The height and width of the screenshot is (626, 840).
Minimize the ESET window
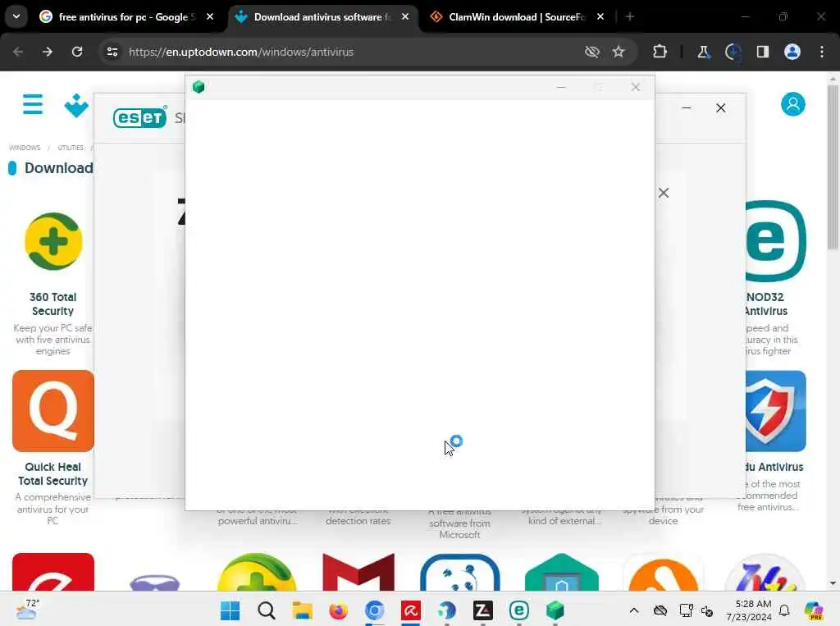(x=687, y=108)
